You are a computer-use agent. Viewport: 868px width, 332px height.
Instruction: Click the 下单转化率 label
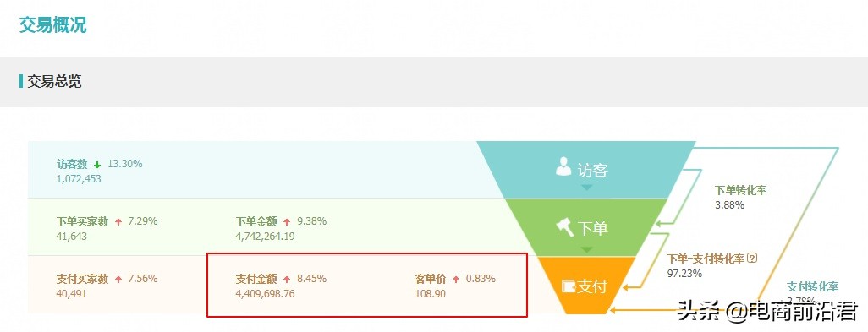[x=741, y=191]
